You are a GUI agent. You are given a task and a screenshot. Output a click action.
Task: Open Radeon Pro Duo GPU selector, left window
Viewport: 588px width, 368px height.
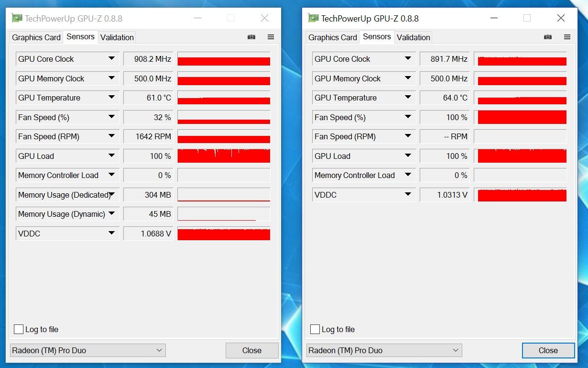[88, 350]
